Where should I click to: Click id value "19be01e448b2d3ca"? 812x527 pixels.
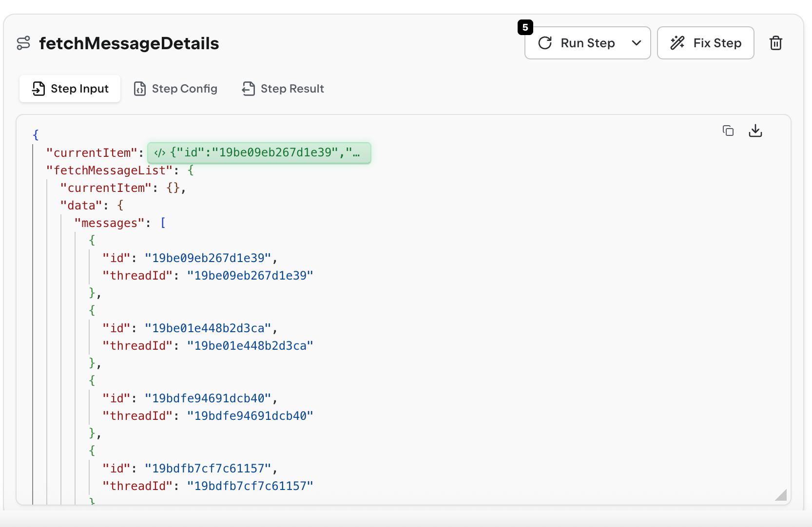click(208, 328)
